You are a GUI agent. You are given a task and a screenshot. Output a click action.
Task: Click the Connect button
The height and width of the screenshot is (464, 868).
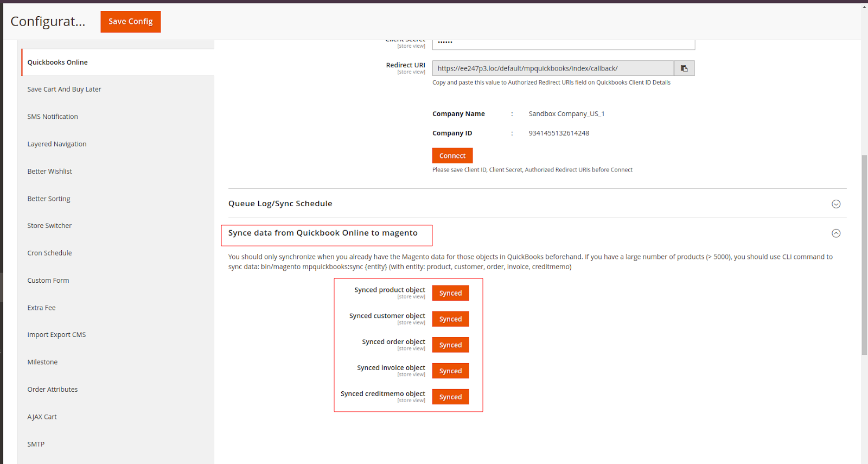(452, 156)
